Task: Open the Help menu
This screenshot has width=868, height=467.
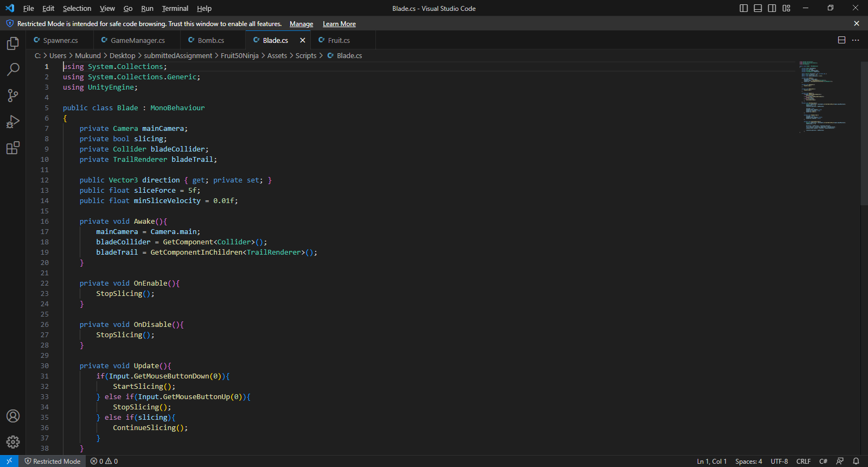Action: point(204,8)
